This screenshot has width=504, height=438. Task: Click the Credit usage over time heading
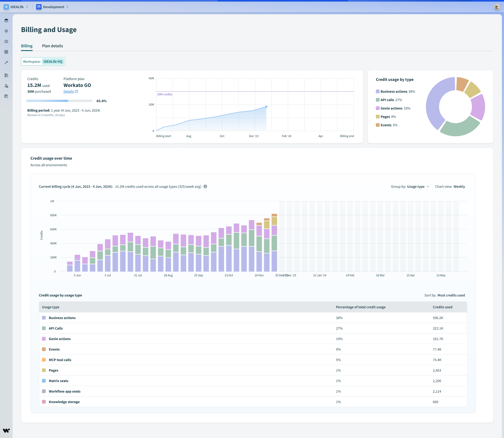tap(51, 158)
